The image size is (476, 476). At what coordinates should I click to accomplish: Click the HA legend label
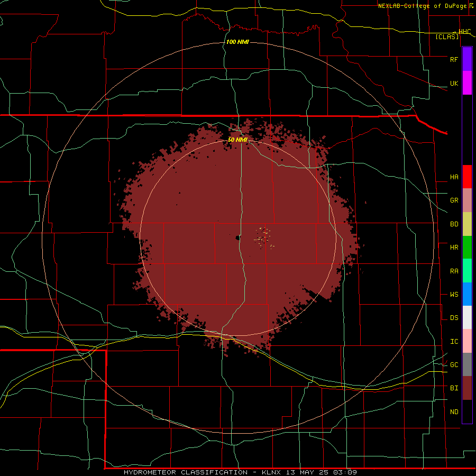pyautogui.click(x=454, y=177)
